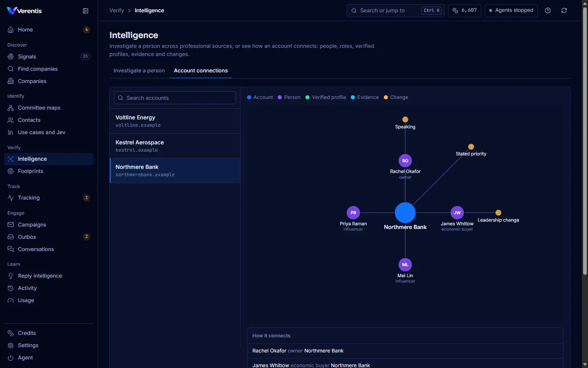Click Verify in the breadcrumb
The width and height of the screenshot is (588, 368).
pyautogui.click(x=117, y=11)
